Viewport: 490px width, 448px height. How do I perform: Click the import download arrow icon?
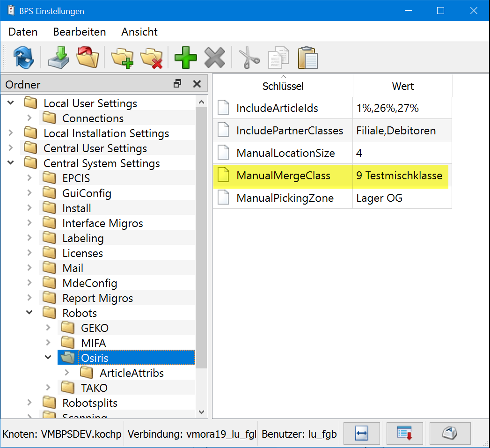tap(58, 58)
